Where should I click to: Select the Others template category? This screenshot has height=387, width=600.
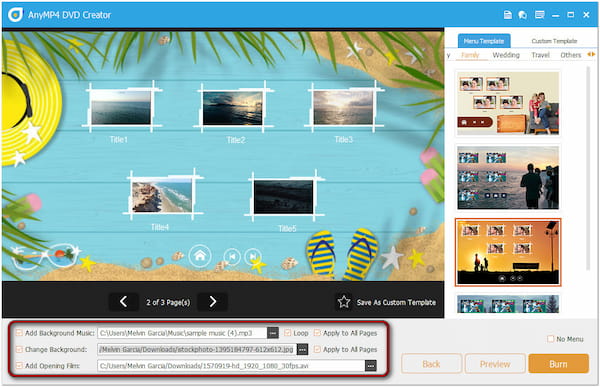tap(571, 55)
